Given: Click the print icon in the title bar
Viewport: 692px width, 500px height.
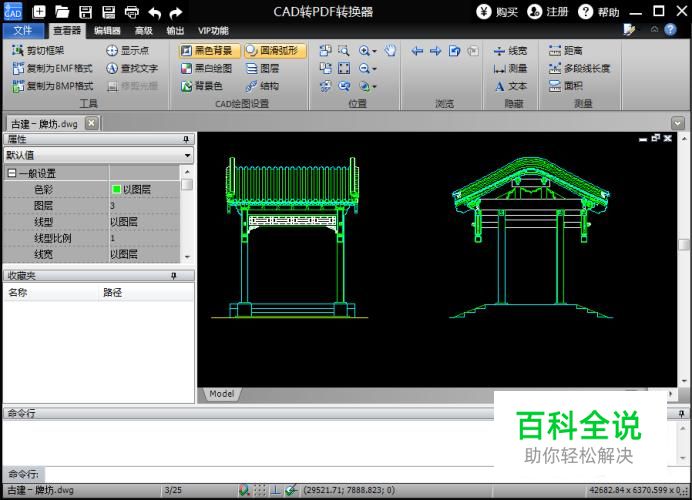Looking at the screenshot, I should pyautogui.click(x=131, y=12).
